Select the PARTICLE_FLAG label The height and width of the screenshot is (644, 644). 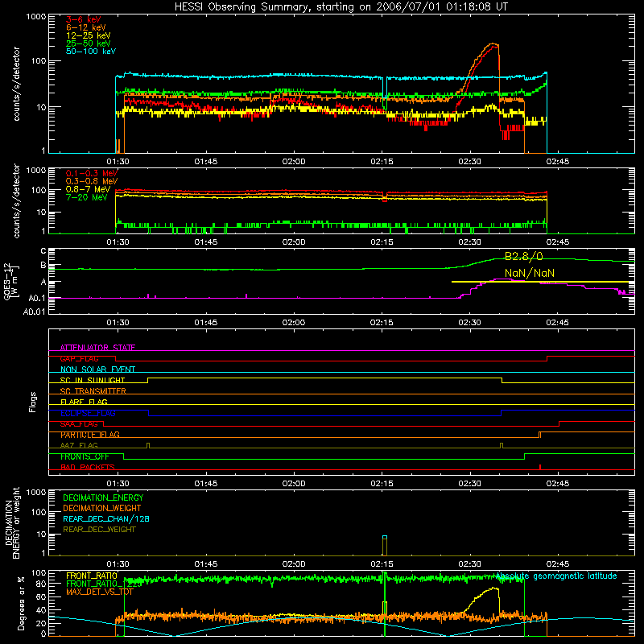(90, 435)
